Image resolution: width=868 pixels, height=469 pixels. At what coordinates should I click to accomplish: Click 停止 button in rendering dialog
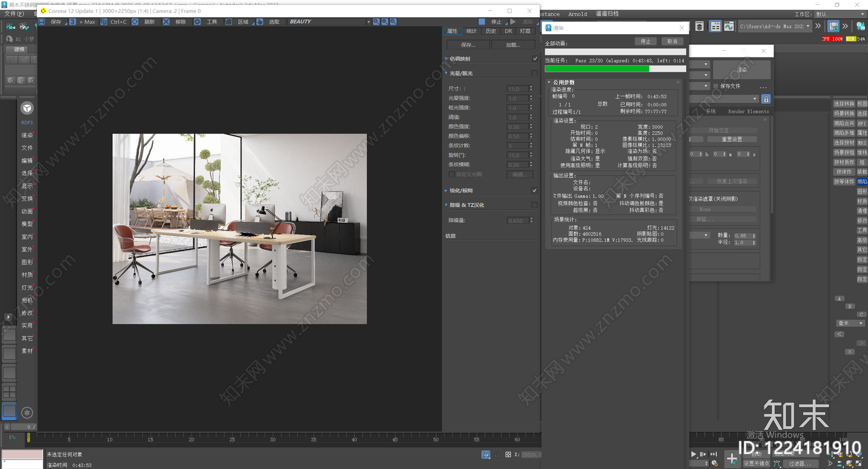646,41
